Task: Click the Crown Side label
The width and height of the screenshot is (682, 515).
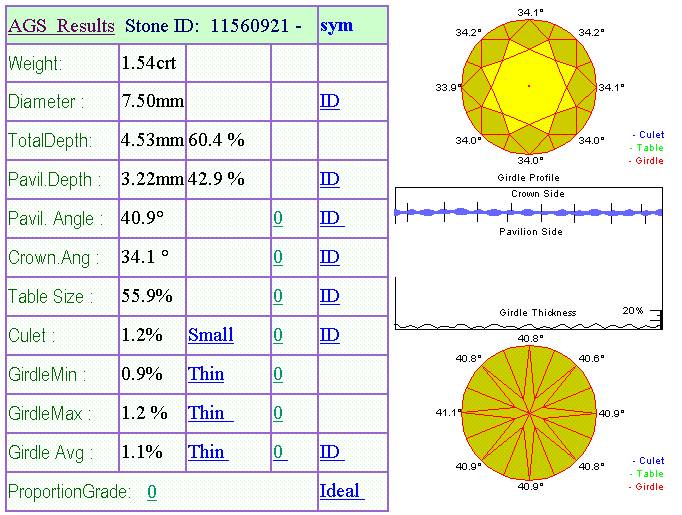Action: pos(538,194)
